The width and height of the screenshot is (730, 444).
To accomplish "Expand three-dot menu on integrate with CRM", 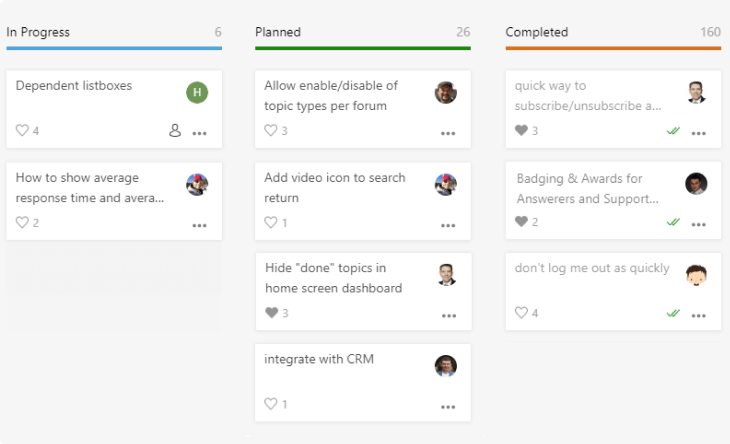I will click(448, 407).
